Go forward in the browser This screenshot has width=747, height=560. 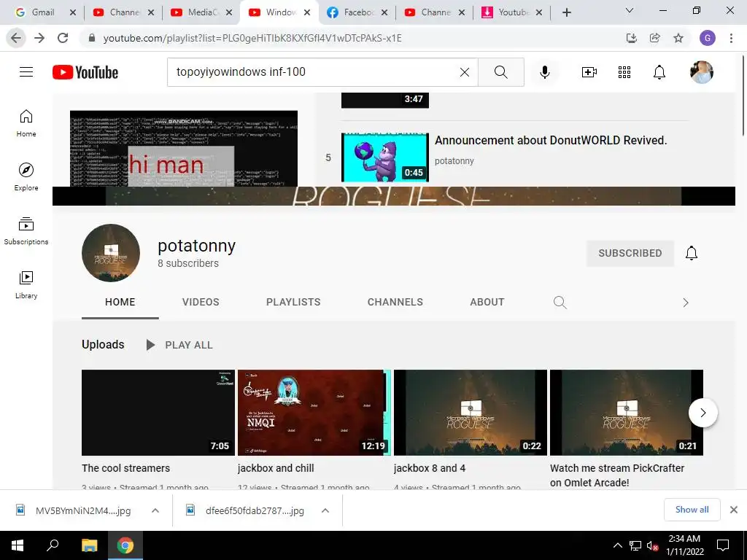point(39,38)
